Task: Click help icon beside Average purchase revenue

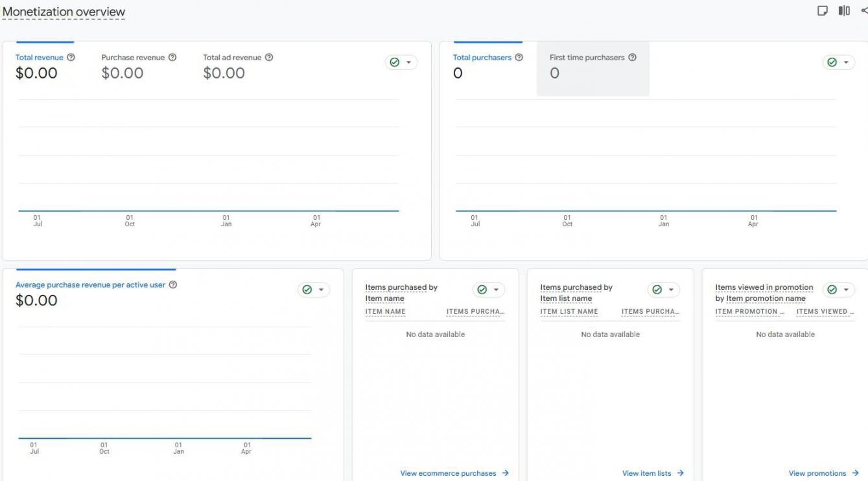Action: [x=173, y=285]
